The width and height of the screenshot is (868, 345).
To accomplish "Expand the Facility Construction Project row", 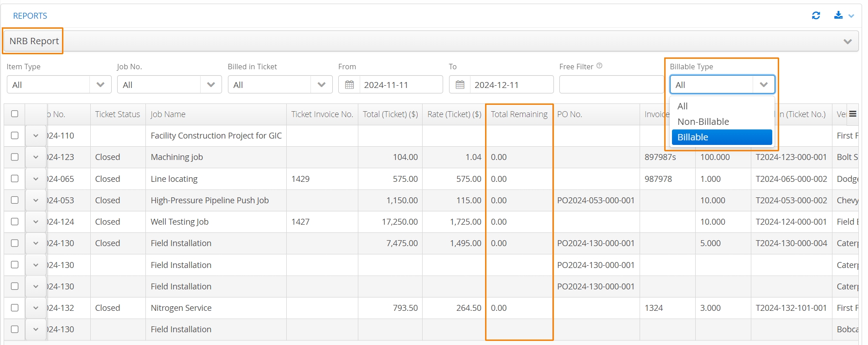I will coord(36,135).
